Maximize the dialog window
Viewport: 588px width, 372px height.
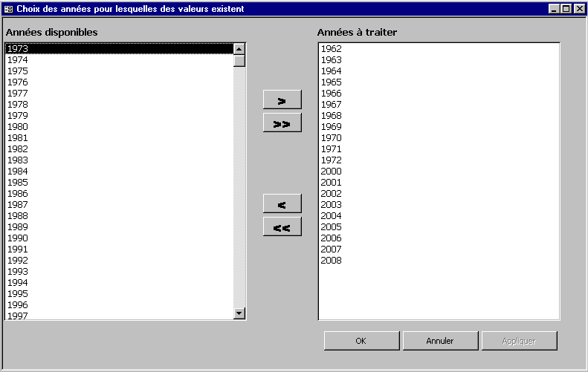coord(566,9)
